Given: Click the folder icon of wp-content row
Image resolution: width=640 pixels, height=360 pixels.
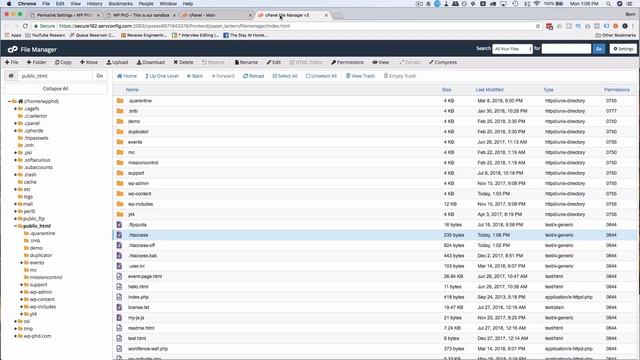Looking at the screenshot, I should coord(120,193).
